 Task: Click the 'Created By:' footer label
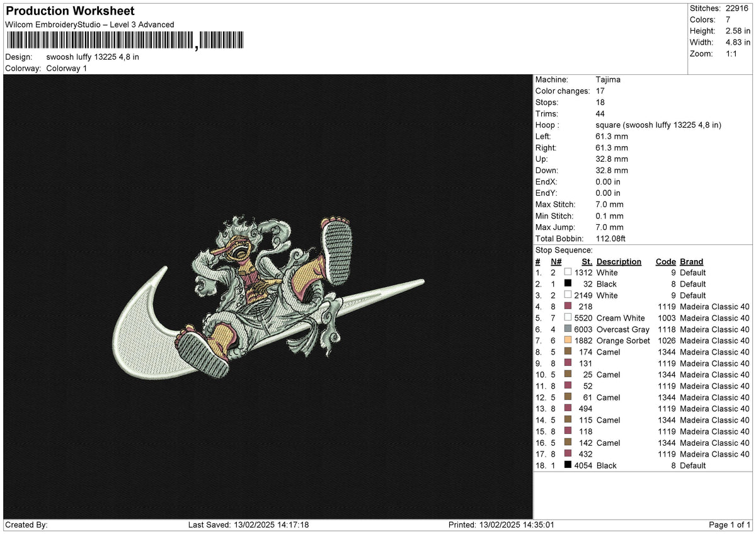point(26,525)
